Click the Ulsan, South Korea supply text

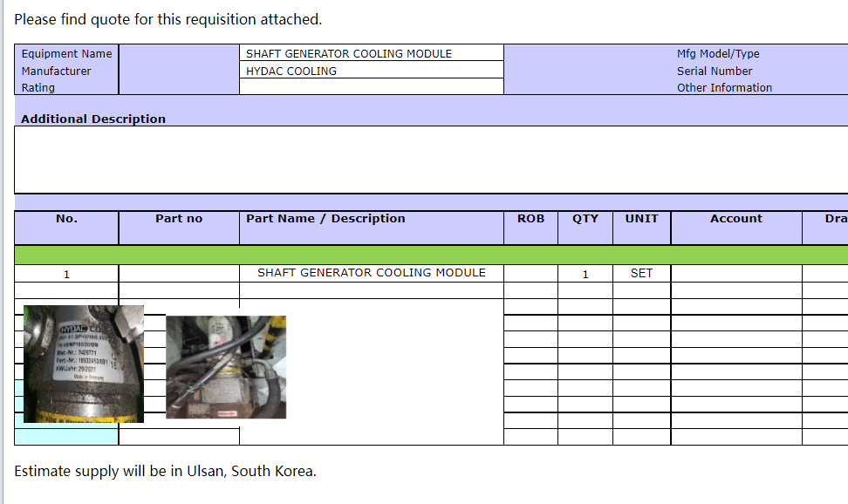(x=165, y=472)
